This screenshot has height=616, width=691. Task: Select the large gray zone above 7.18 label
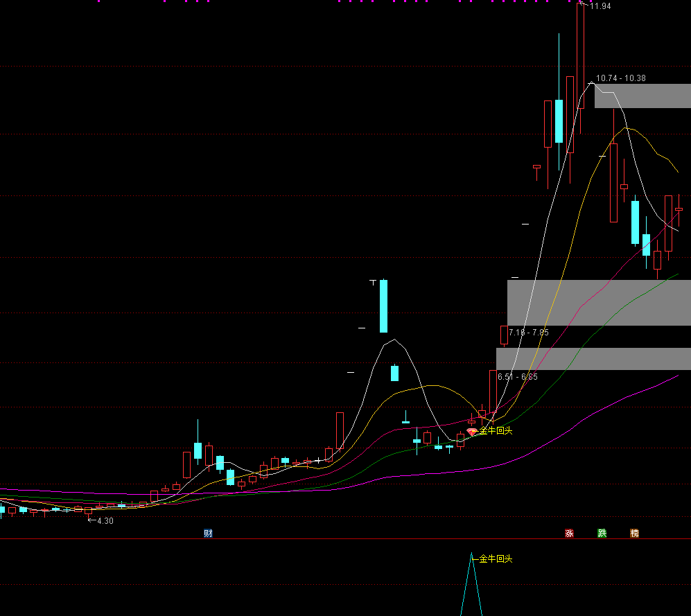point(599,302)
